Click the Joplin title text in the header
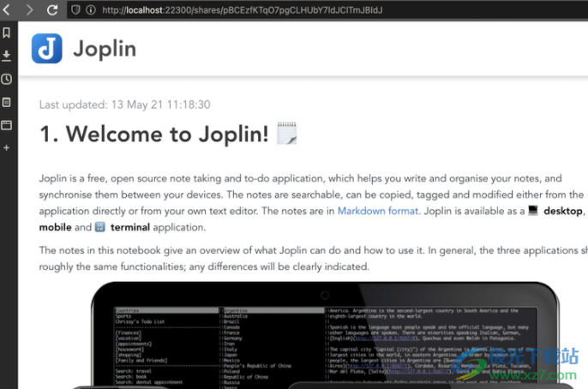588x389 pixels. pos(105,49)
